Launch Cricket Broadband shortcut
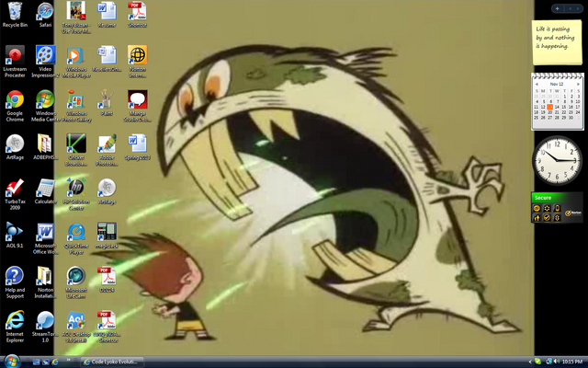The image size is (588, 368). 76,150
